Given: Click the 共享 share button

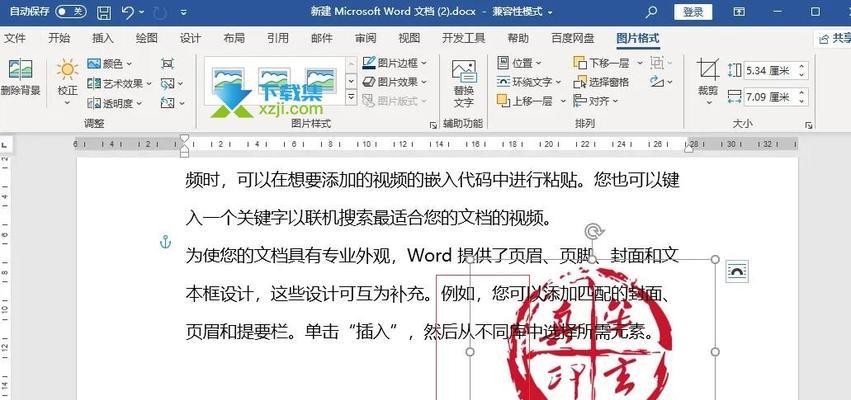Looking at the screenshot, I should 835,38.
